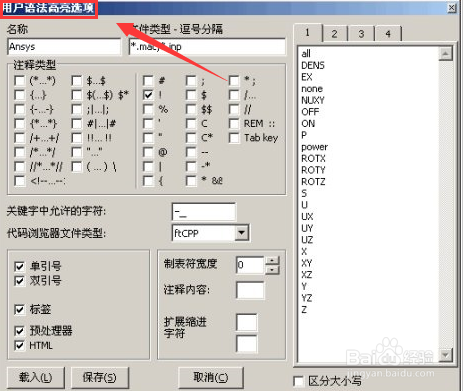Select keyword 'NUXY' in the list
Viewport: 463px width, 391px height.
tap(313, 100)
